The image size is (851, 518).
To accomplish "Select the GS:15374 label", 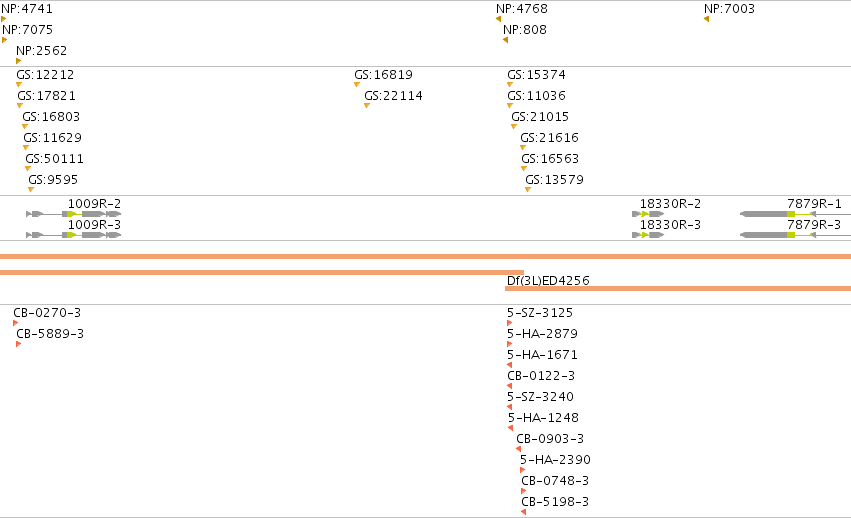I will click(x=537, y=75).
